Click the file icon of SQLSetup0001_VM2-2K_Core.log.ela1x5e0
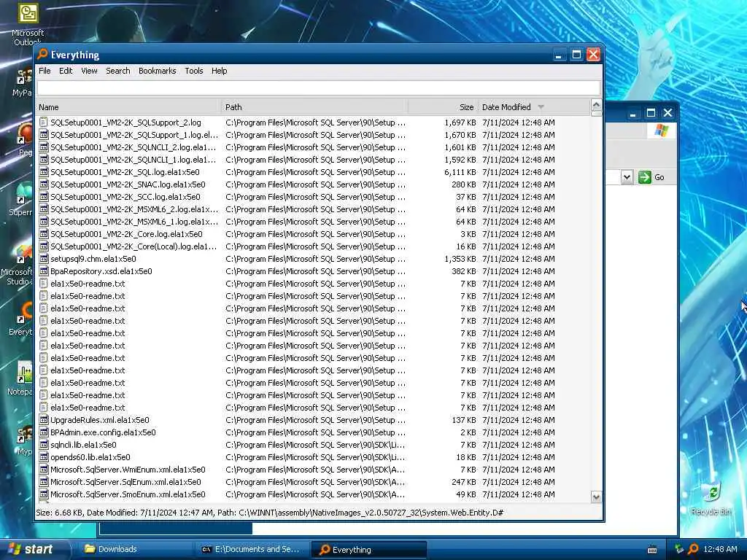747x560 pixels. point(44,234)
